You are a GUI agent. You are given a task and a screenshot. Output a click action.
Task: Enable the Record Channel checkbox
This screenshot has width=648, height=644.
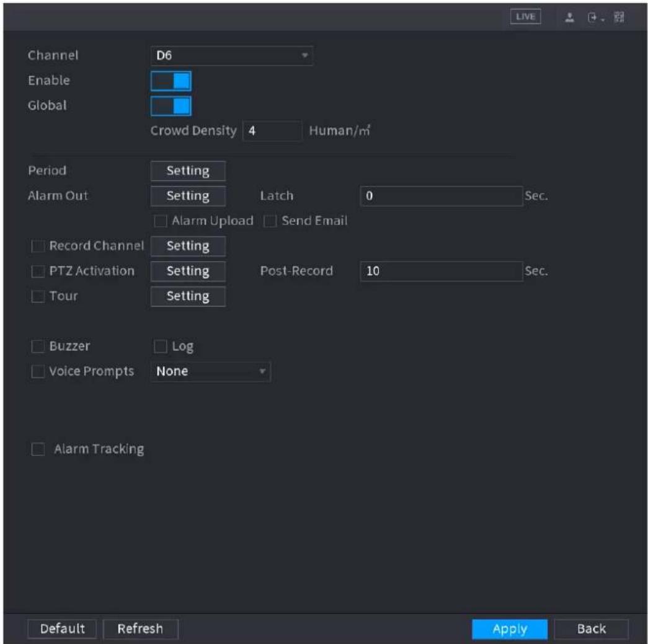pos(38,246)
